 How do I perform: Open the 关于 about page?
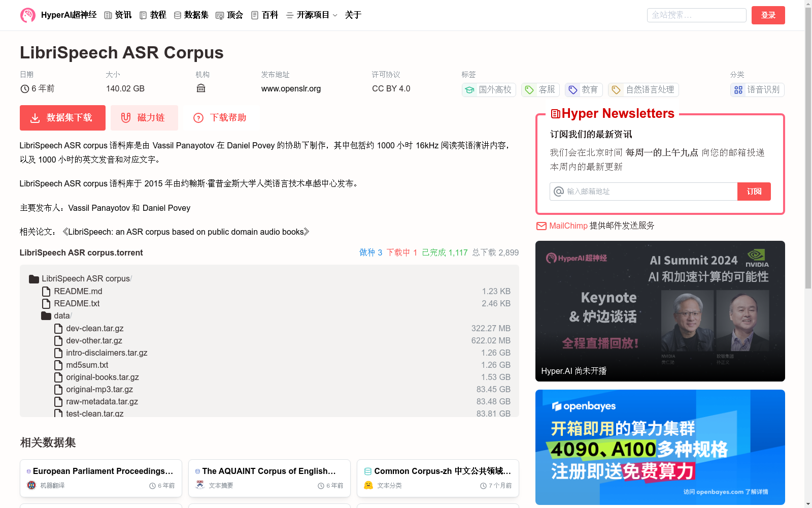click(353, 15)
